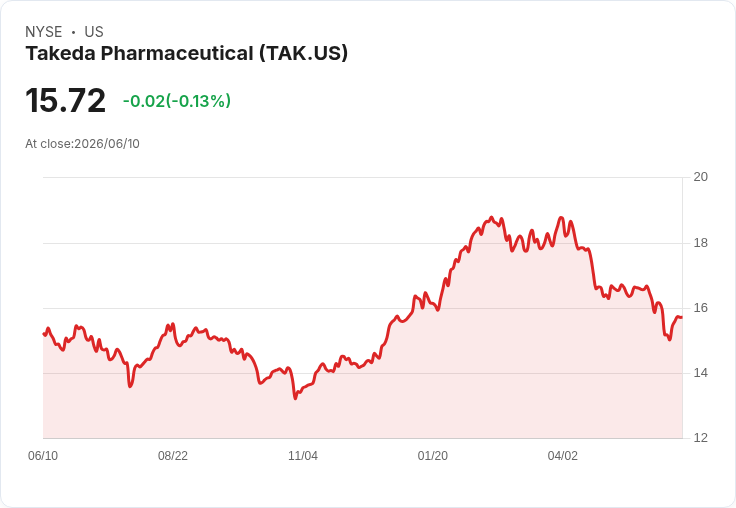Click the chart's lowest dip near 11/04
The height and width of the screenshot is (508, 736).
pos(295,399)
